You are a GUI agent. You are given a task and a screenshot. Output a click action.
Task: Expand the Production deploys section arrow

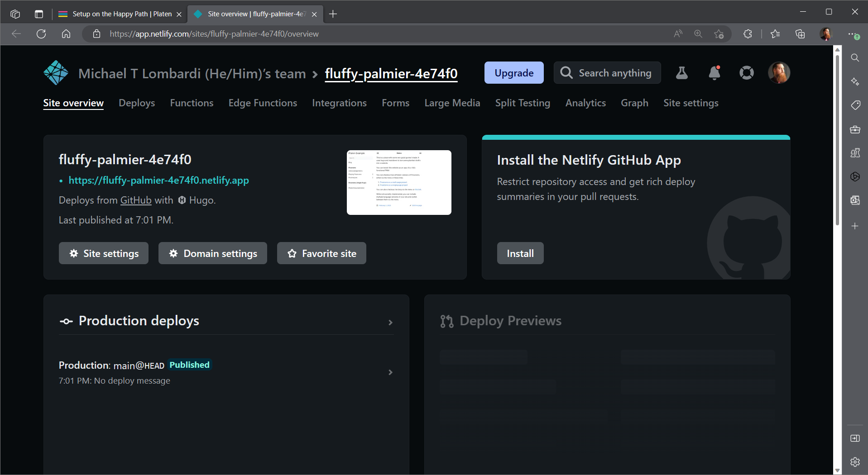pos(390,323)
